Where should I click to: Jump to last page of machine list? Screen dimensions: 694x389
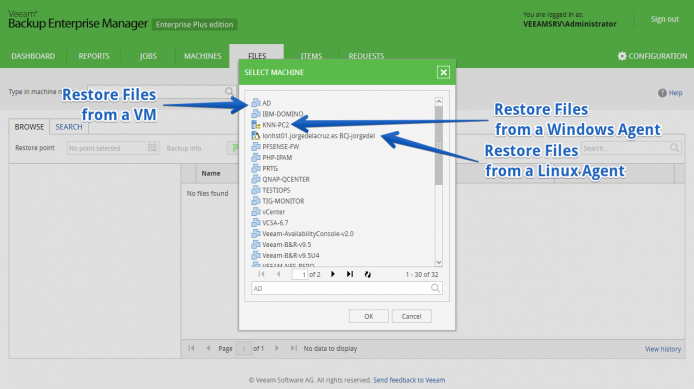click(350, 274)
